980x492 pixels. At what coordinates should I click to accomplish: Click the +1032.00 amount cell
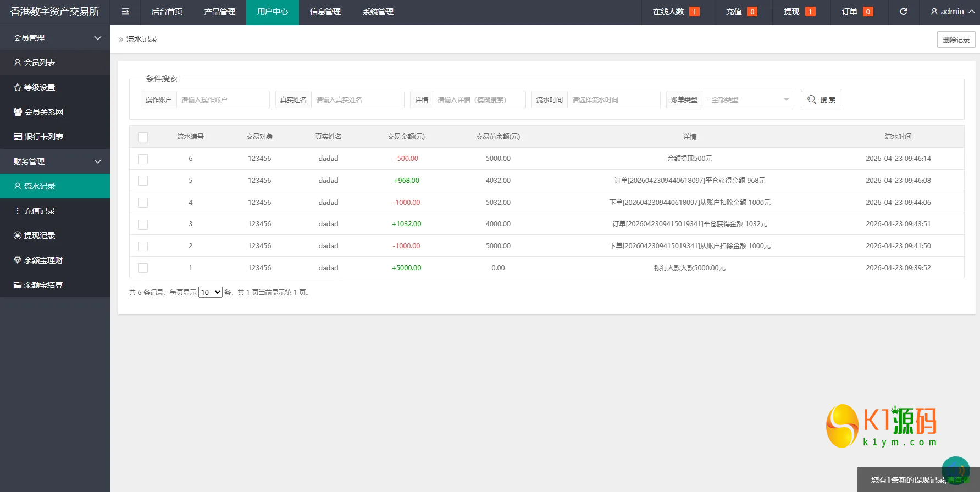tap(406, 224)
